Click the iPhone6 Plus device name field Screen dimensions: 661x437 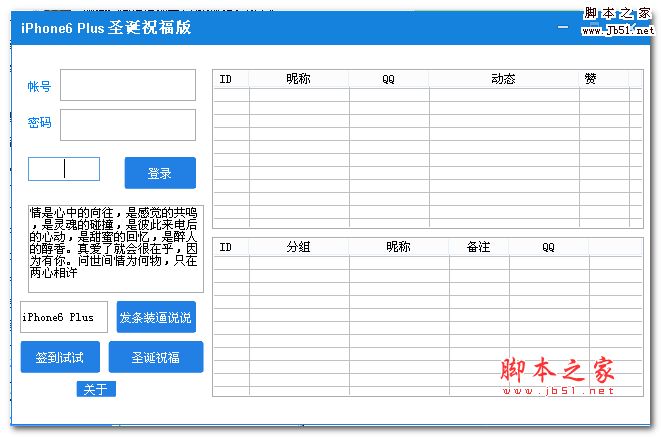tap(64, 317)
